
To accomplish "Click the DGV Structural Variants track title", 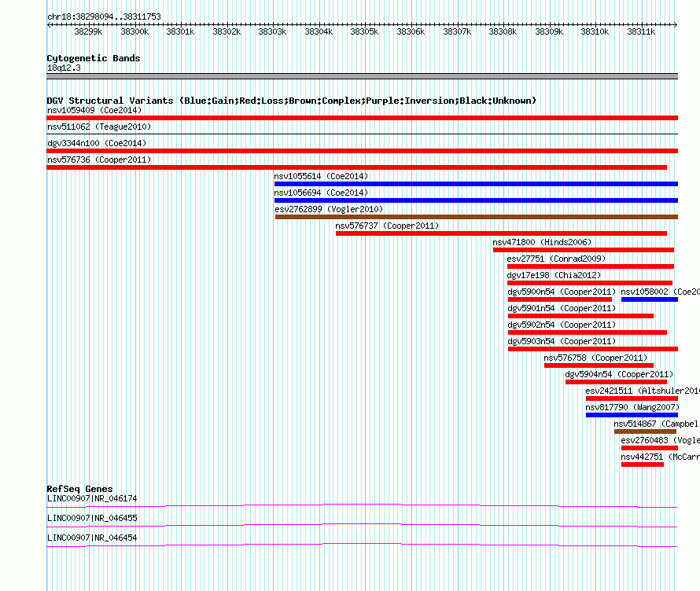I will [292, 101].
